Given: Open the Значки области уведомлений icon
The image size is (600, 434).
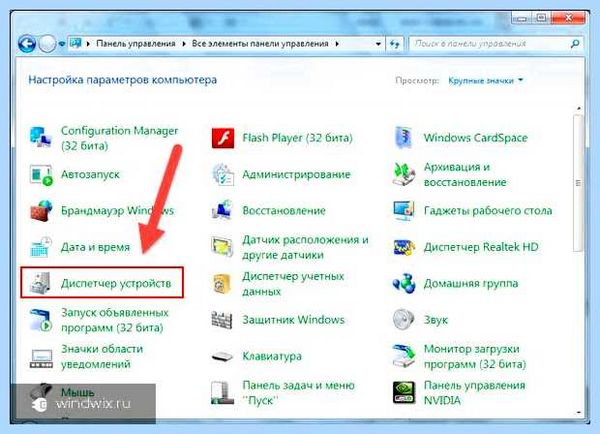Looking at the screenshot, I should pos(41,357).
